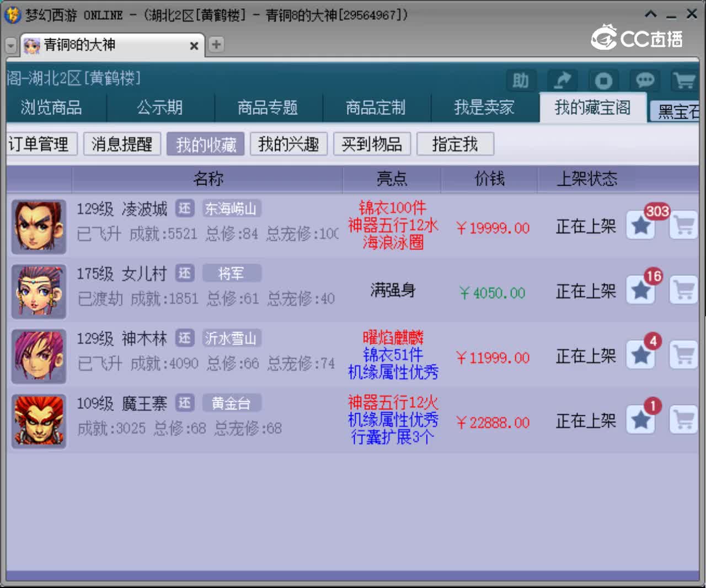Click price ¥19999.00
This screenshot has width=706, height=588.
tap(493, 228)
